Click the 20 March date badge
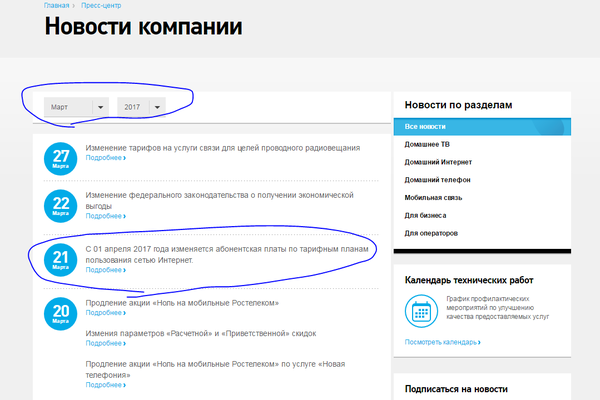This screenshot has height=400, width=600. 61,314
